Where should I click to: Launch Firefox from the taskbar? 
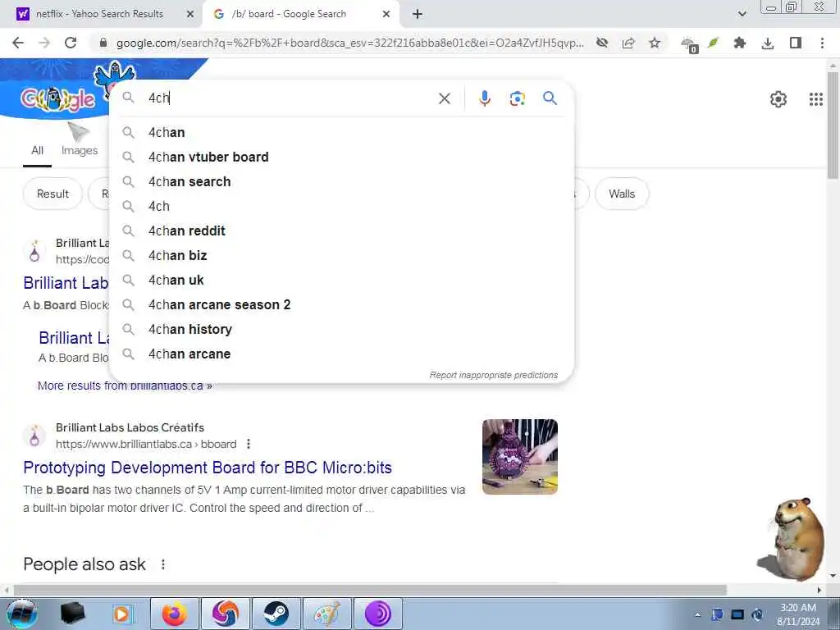[175, 614]
